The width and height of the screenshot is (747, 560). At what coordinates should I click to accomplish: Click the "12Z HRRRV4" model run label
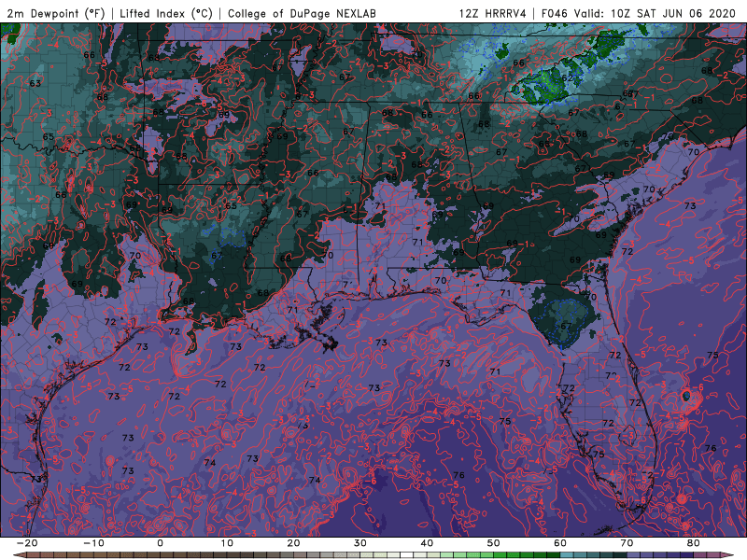[493, 13]
